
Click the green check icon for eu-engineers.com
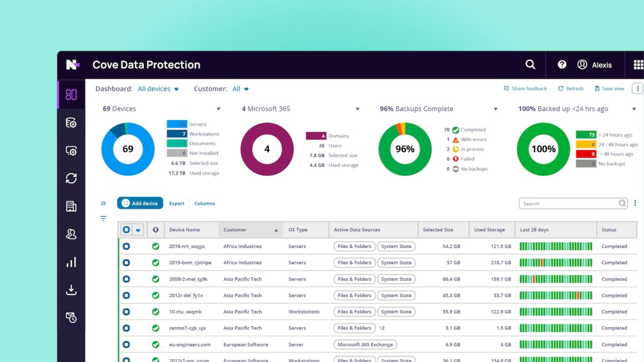(x=156, y=344)
